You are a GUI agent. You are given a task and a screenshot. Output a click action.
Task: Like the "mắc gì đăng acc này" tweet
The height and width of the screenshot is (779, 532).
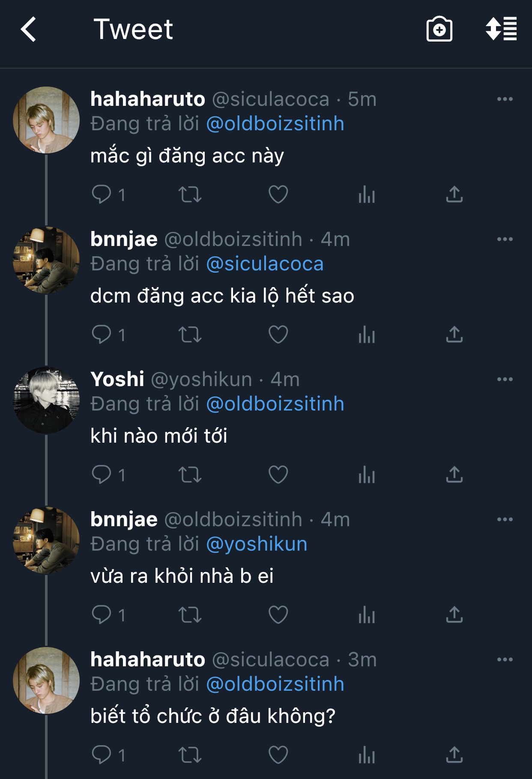278,195
